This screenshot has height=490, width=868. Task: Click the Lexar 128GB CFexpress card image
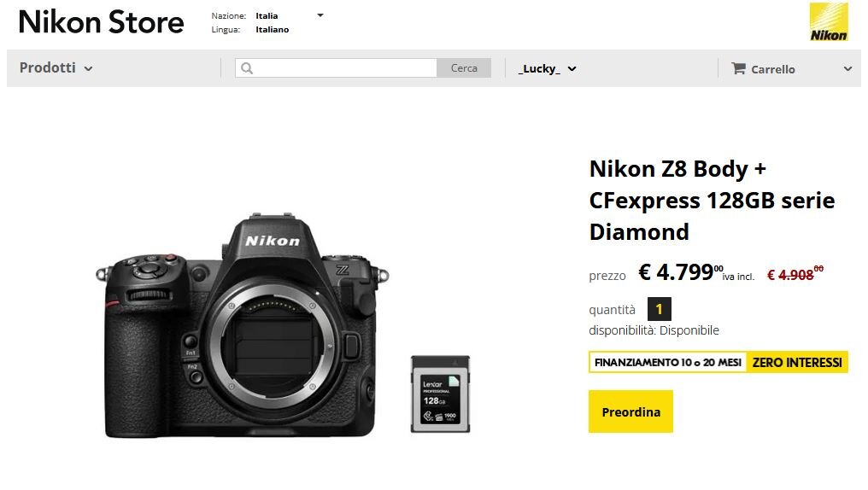[x=440, y=394]
